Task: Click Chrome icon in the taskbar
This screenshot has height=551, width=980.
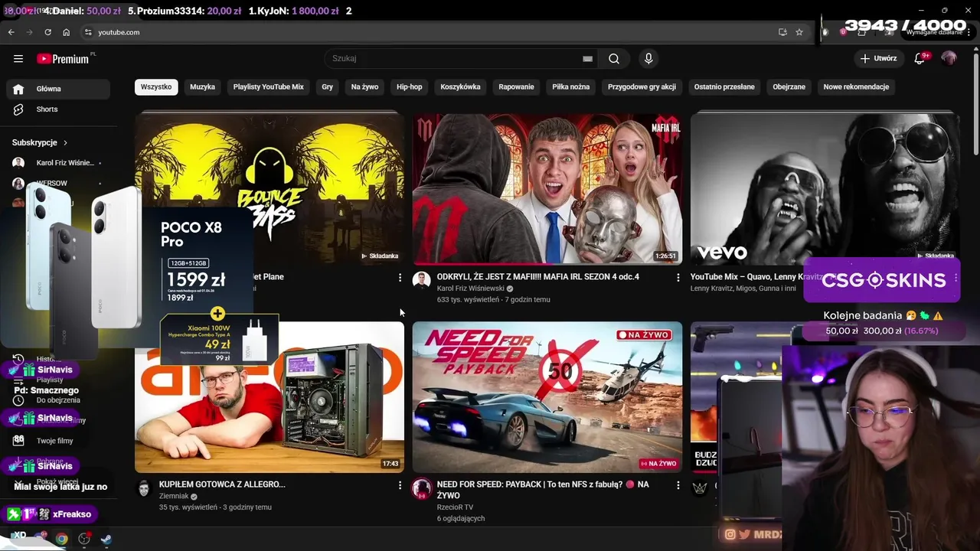Action: point(61,539)
